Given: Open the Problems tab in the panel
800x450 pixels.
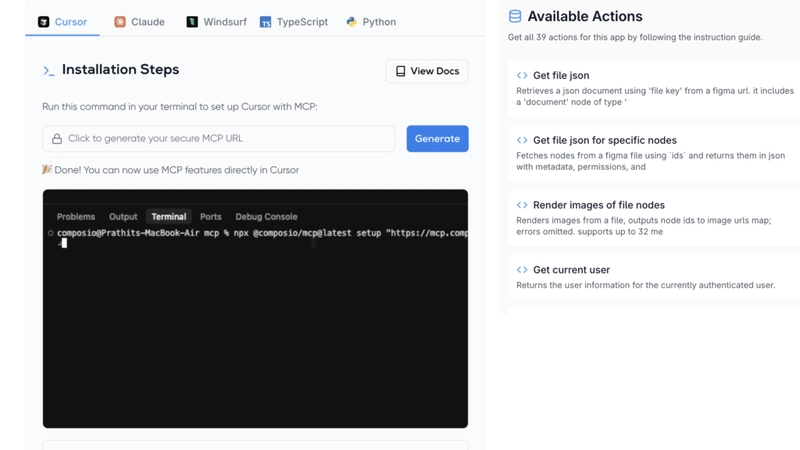Looking at the screenshot, I should coord(76,217).
